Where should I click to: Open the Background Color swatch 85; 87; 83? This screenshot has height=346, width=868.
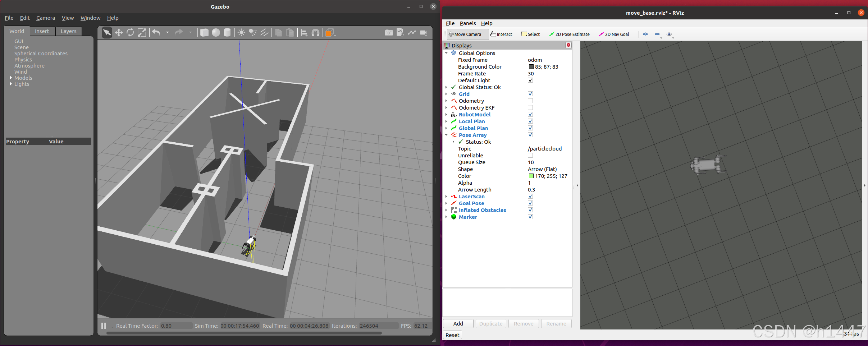(531, 66)
